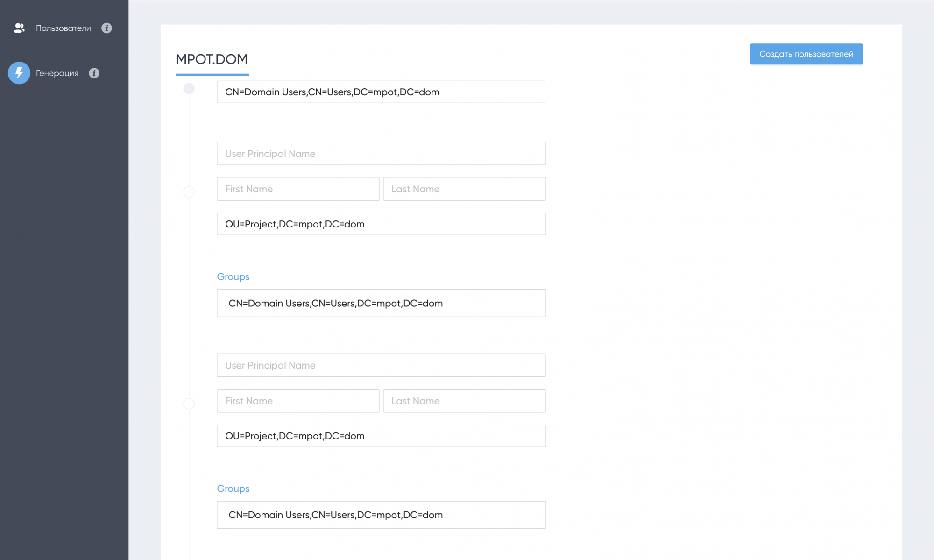Click the Генерация lightning bolt icon

coord(19,73)
